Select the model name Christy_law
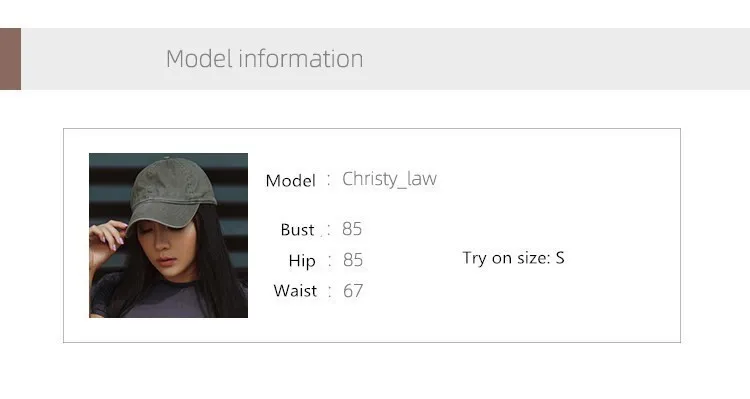750x399 pixels. click(389, 179)
